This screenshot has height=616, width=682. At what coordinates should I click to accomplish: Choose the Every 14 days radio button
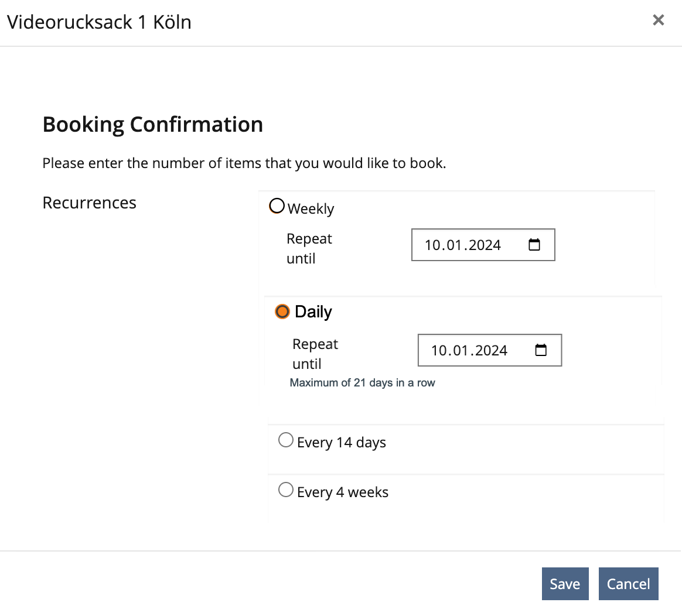(286, 440)
